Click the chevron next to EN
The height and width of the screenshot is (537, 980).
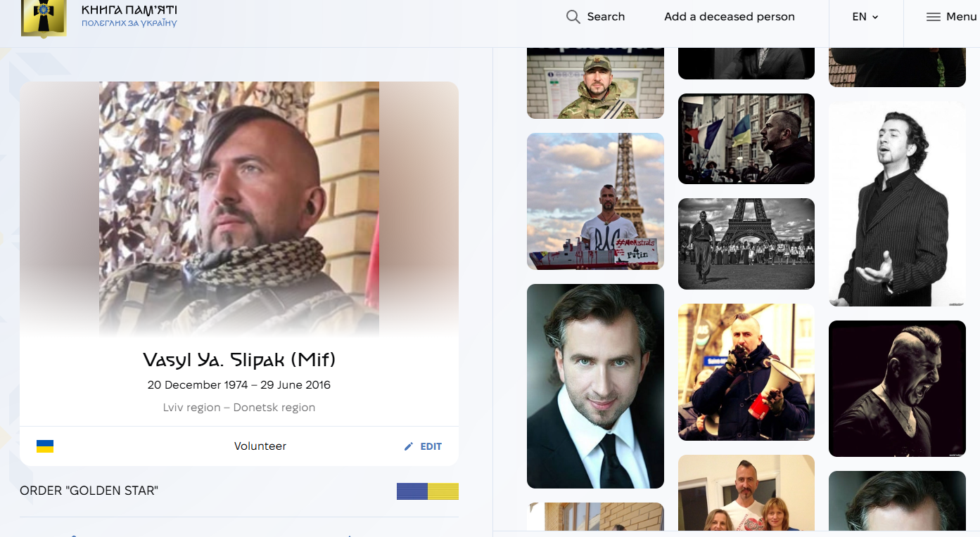[876, 18]
